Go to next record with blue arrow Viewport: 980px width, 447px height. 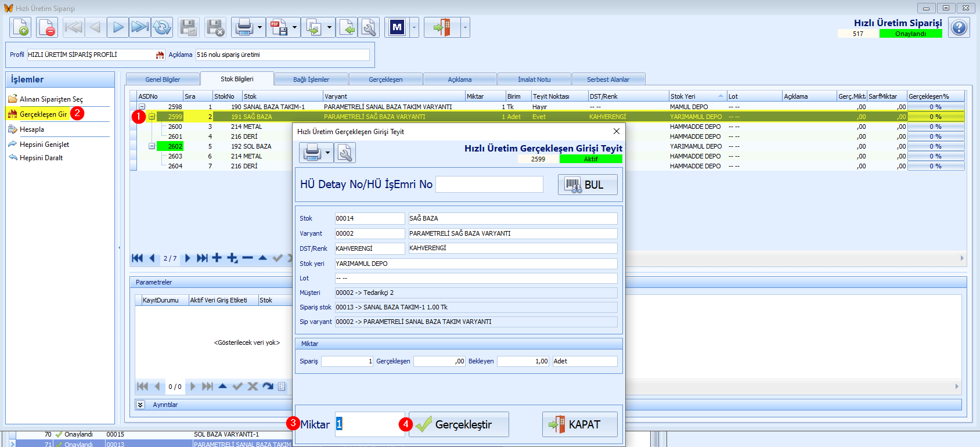click(x=118, y=27)
